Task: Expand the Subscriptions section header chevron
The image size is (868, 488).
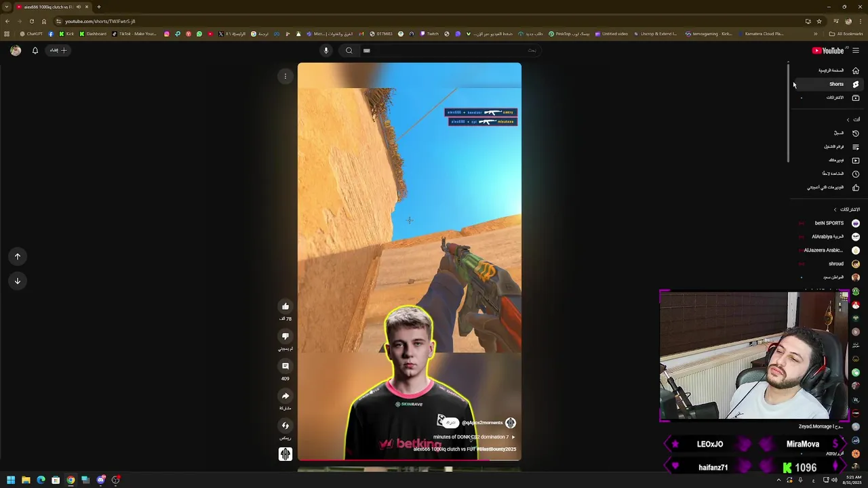Action: tap(835, 209)
